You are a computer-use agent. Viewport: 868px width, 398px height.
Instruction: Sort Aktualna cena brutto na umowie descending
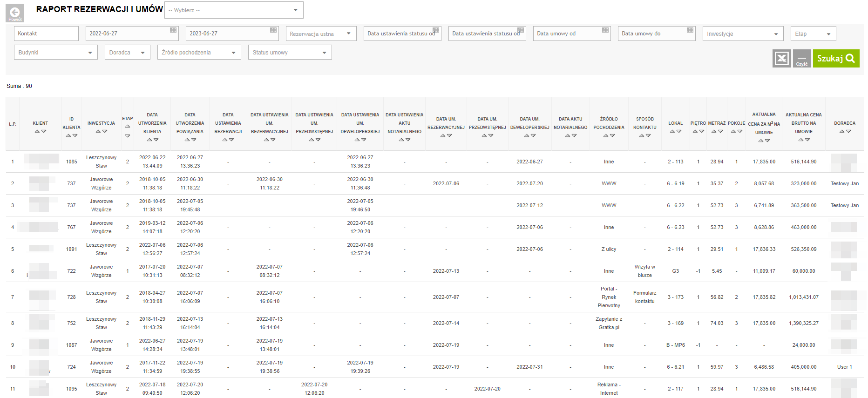[807, 140]
